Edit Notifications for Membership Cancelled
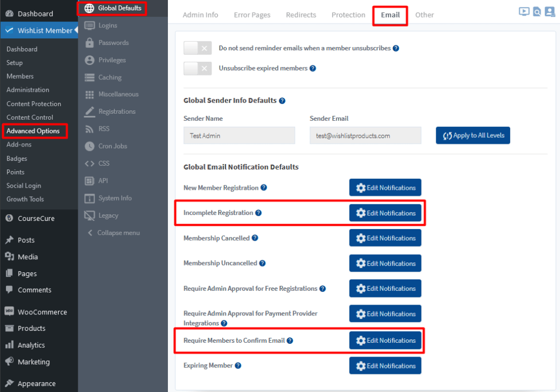The width and height of the screenshot is (560, 392). (x=385, y=238)
